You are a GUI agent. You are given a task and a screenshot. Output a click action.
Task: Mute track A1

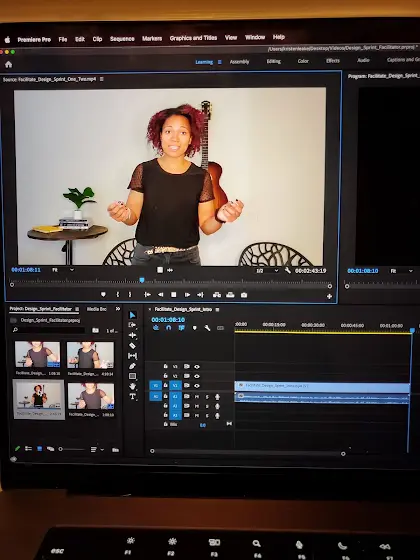[197, 397]
